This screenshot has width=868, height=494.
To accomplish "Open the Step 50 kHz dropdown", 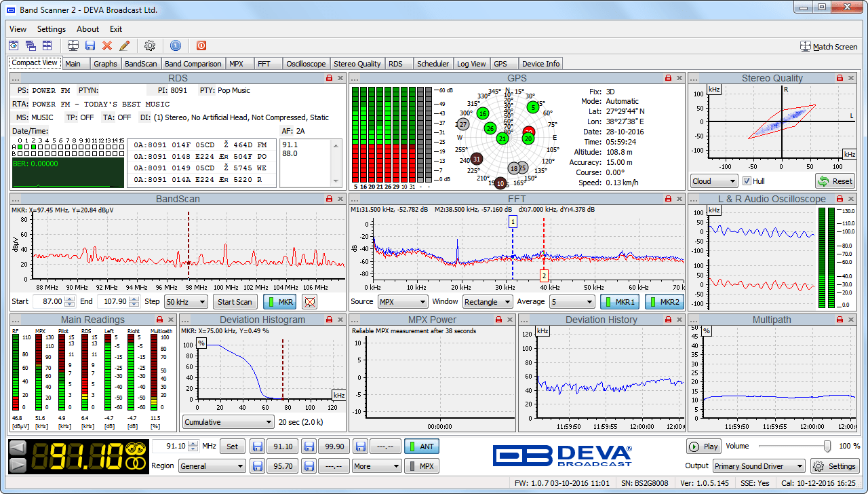I will [186, 302].
